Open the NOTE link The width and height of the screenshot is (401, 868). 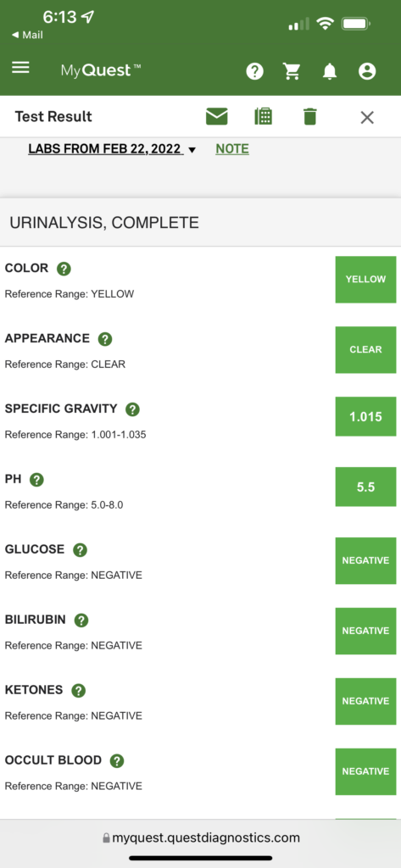[232, 149]
